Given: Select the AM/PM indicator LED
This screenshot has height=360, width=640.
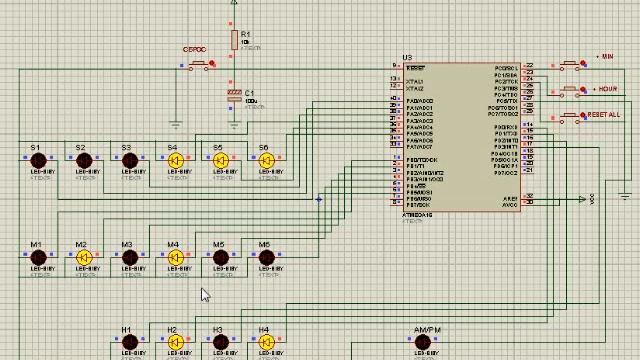Looking at the screenshot, I should point(422,342).
